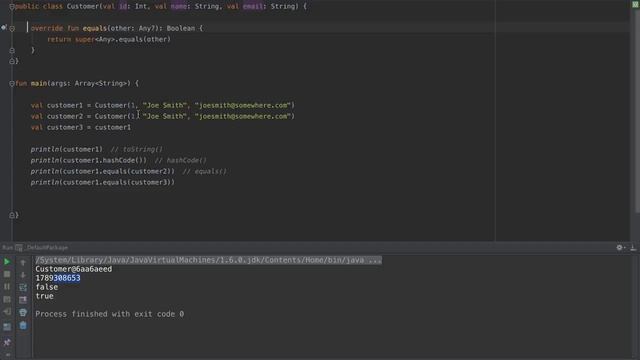Click the java command path line in console
Image resolution: width=640 pixels, height=360 pixels.
(209, 260)
